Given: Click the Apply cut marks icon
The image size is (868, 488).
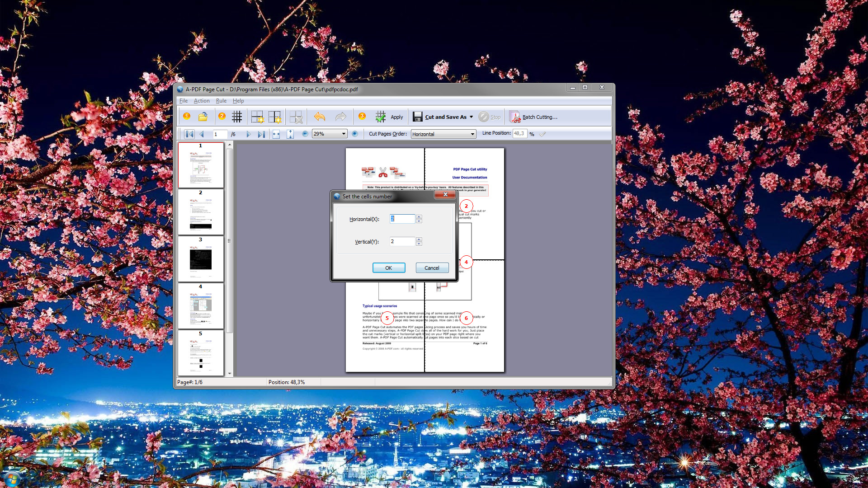Looking at the screenshot, I should coord(381,117).
